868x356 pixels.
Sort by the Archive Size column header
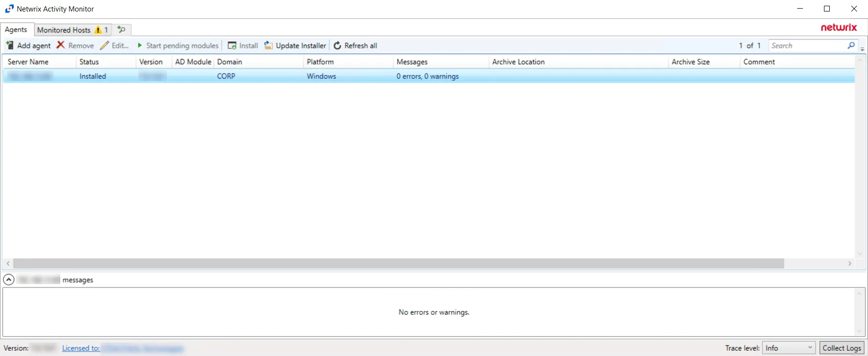point(704,62)
